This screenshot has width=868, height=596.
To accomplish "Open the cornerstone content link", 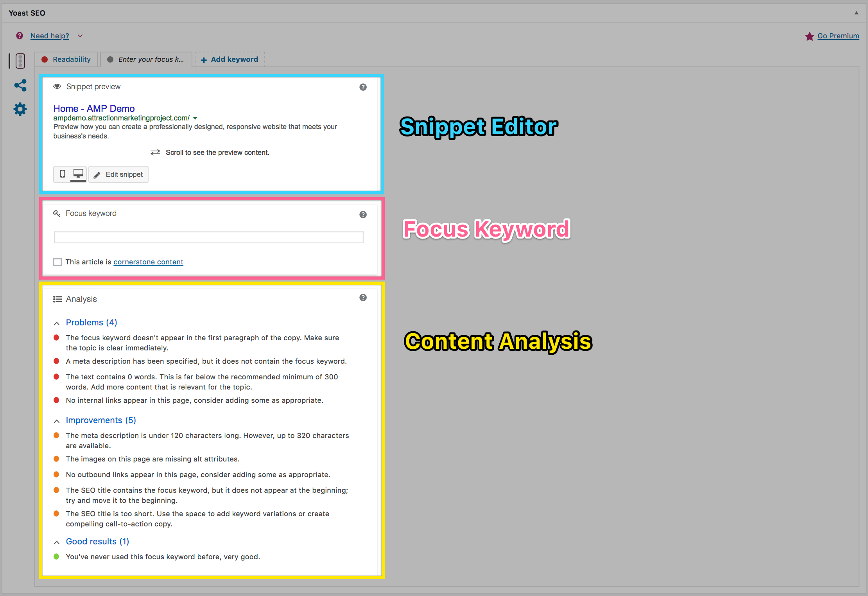I will click(148, 262).
